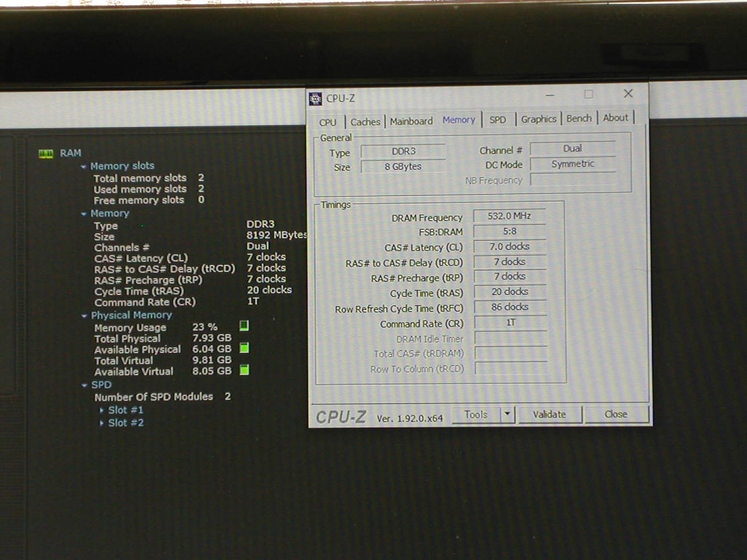747x560 pixels.
Task: Click the empty NB Frequency field
Action: point(573,180)
